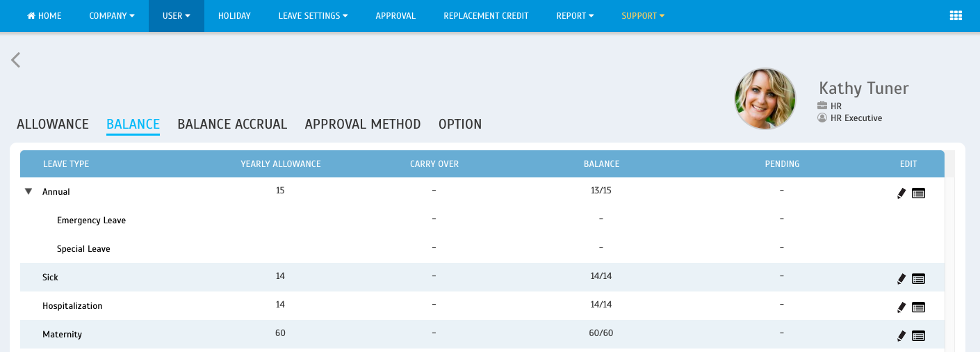Click the LEAVE TYPE column header
Image resolution: width=980 pixels, height=352 pixels.
click(x=66, y=164)
